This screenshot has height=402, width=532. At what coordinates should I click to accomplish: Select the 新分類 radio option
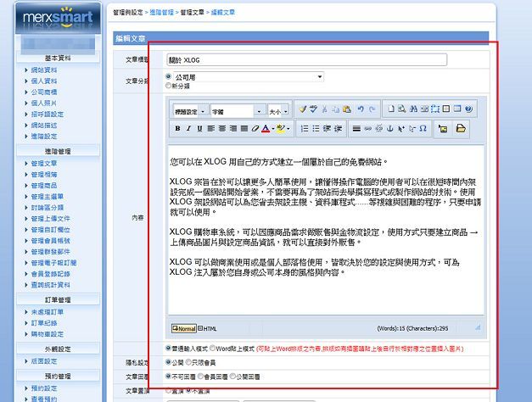click(168, 86)
